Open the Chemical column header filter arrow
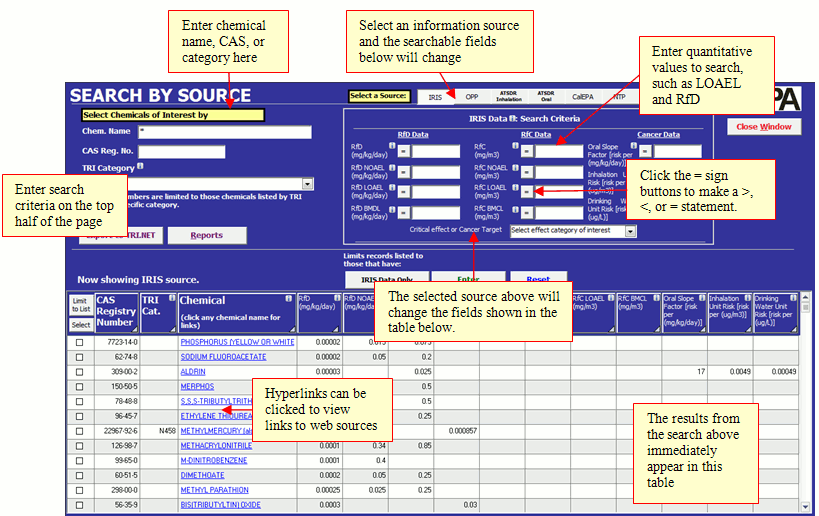The image size is (819, 516). 291,328
